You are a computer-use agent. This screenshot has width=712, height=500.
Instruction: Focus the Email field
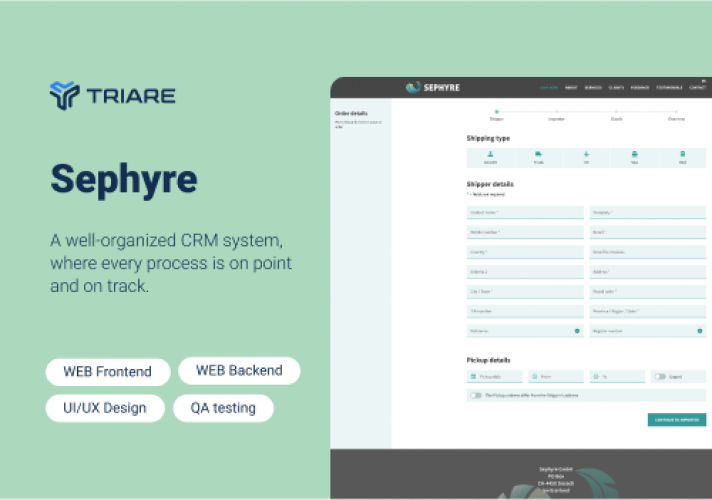648,232
